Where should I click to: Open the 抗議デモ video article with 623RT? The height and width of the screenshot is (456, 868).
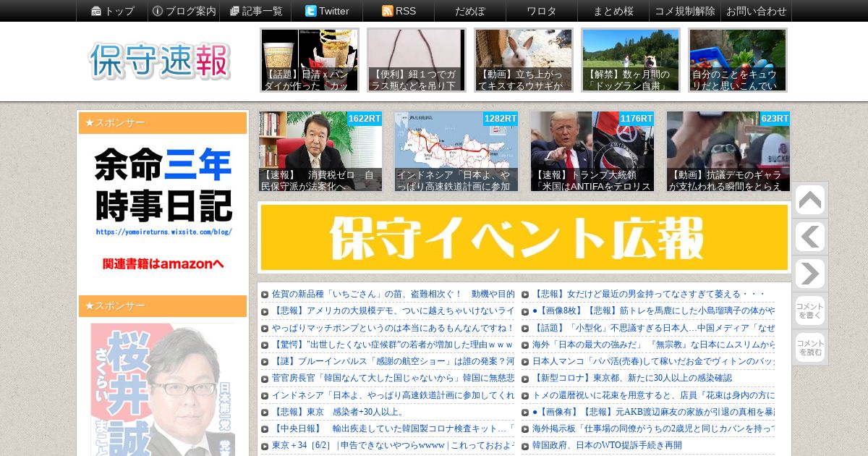[x=728, y=151]
